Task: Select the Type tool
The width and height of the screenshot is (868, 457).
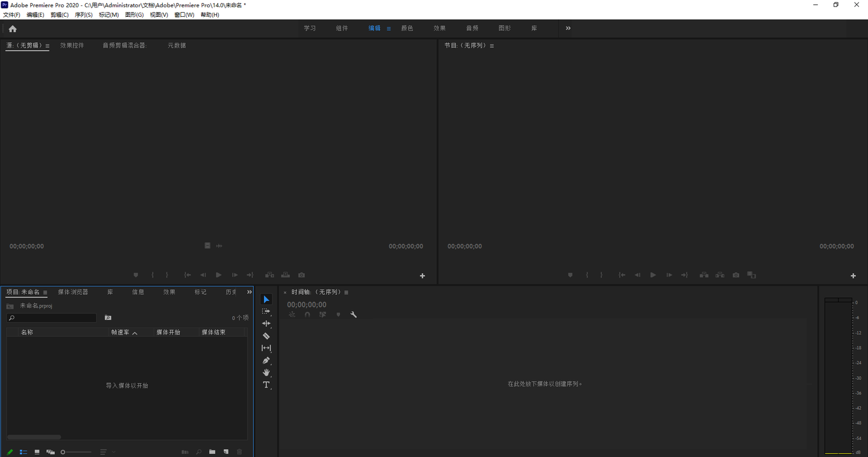Action: point(266,385)
